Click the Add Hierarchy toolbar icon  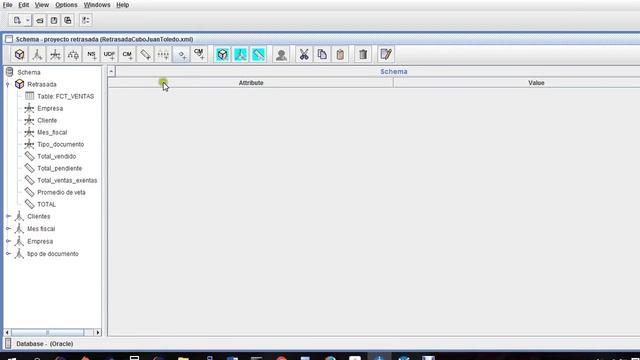(x=73, y=54)
